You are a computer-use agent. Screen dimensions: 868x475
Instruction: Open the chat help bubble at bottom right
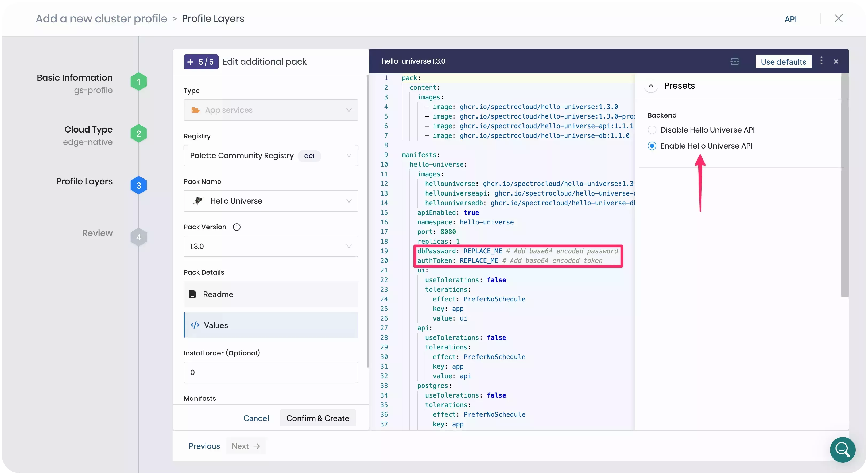point(842,450)
